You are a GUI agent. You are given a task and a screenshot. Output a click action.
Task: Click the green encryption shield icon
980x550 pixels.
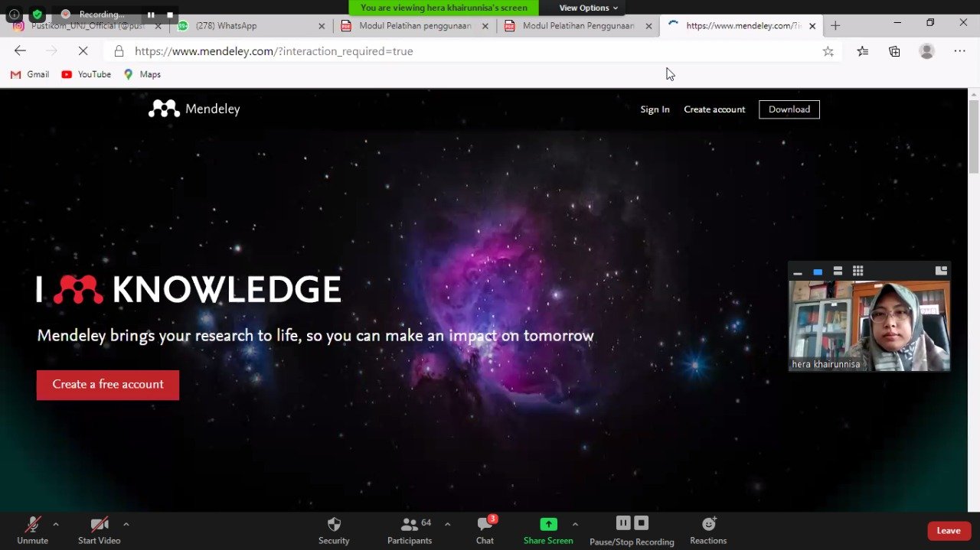(x=37, y=15)
